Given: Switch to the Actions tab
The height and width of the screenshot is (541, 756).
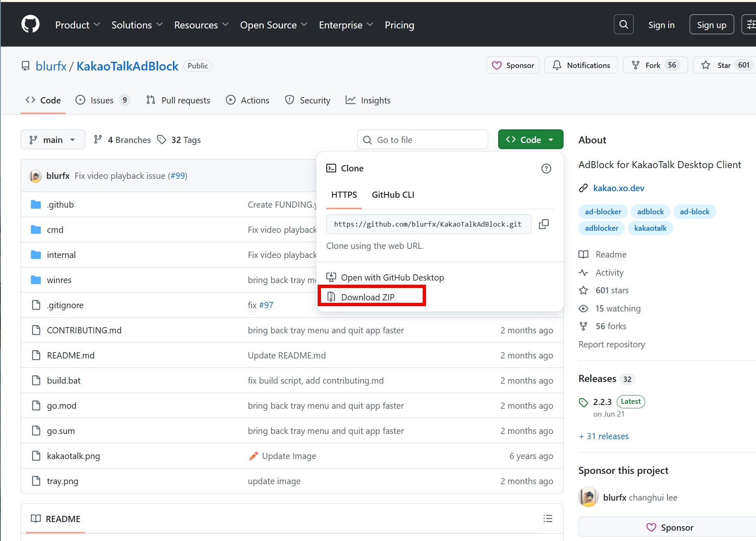Looking at the screenshot, I should [x=247, y=100].
